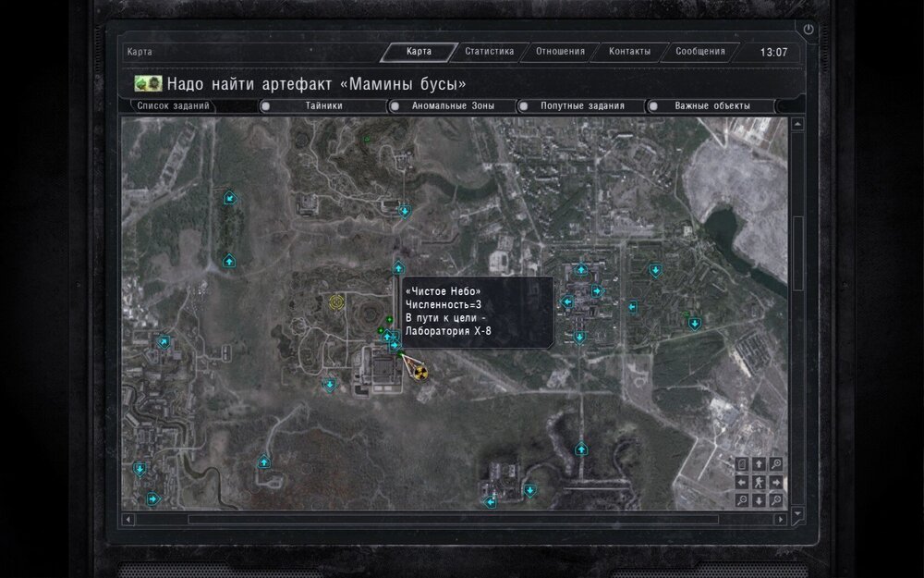Center the map on the player figure icon
Image resolution: width=924 pixels, height=578 pixels.
[x=759, y=483]
